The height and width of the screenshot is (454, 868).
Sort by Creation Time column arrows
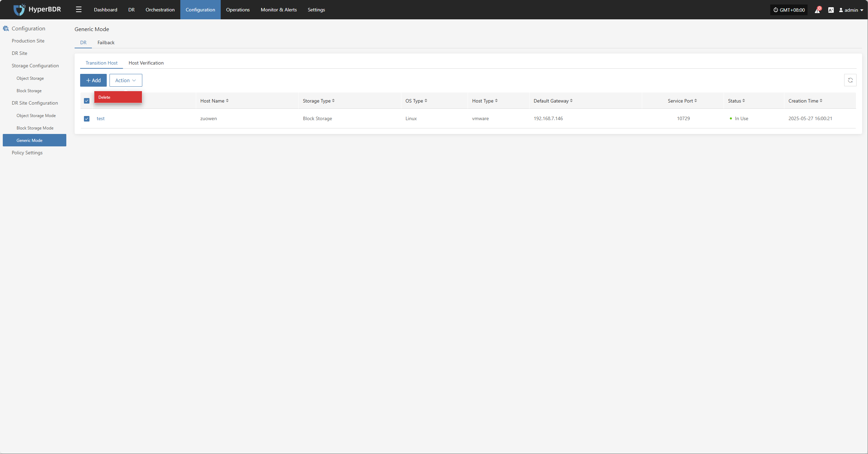[821, 101]
